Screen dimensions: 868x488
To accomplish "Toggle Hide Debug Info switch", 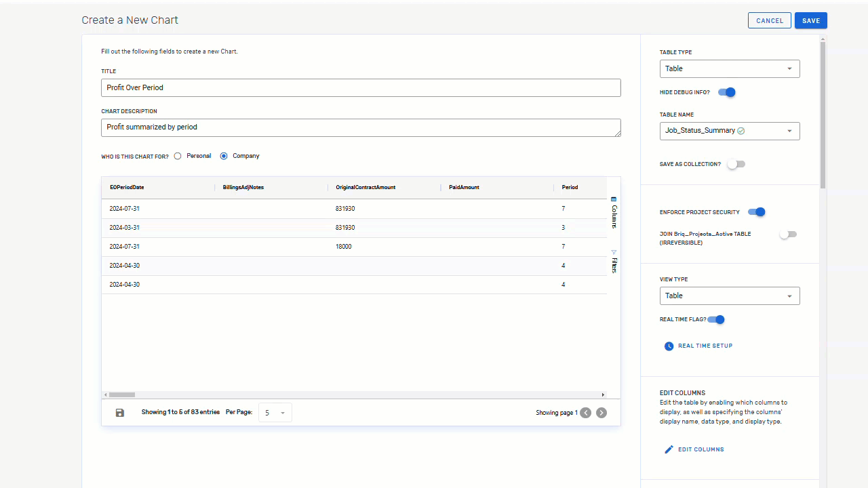I will click(727, 92).
